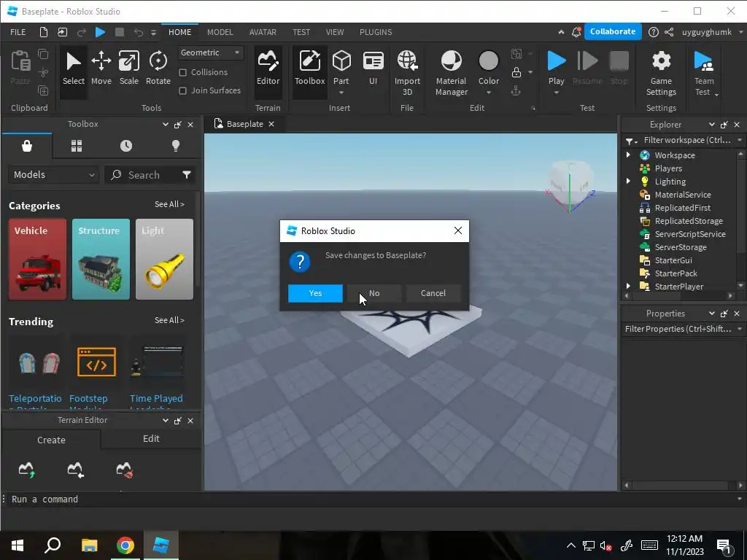Click the Color tool circle
This screenshot has height=560, width=747.
click(x=488, y=61)
